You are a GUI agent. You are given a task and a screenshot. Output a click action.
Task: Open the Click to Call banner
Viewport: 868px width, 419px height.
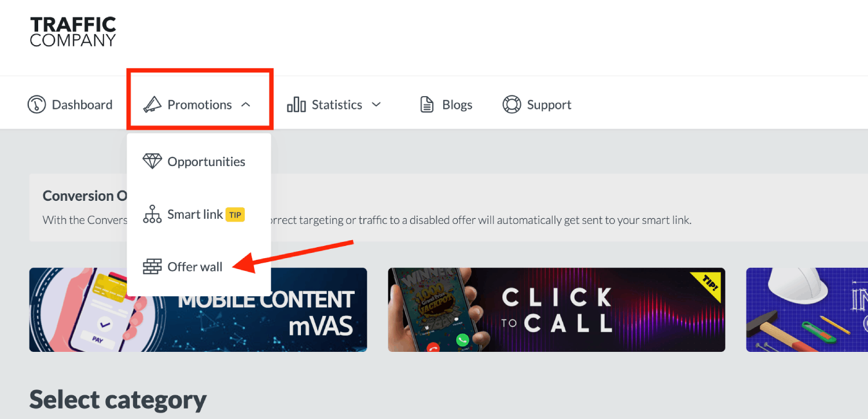pyautogui.click(x=556, y=310)
